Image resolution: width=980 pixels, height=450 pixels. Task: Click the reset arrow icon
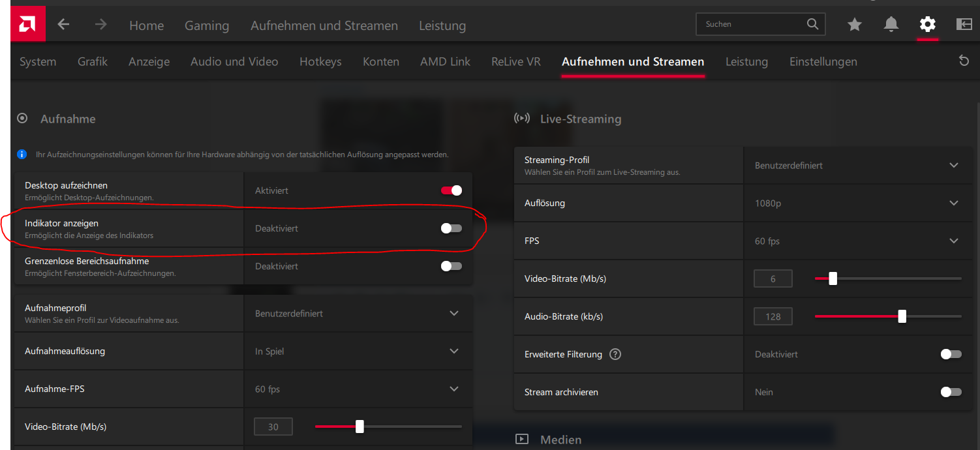pos(964,61)
